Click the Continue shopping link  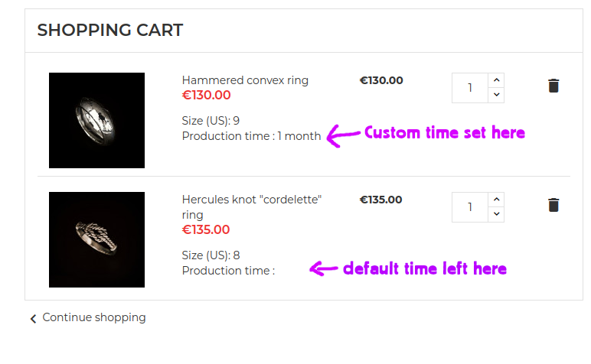click(93, 317)
